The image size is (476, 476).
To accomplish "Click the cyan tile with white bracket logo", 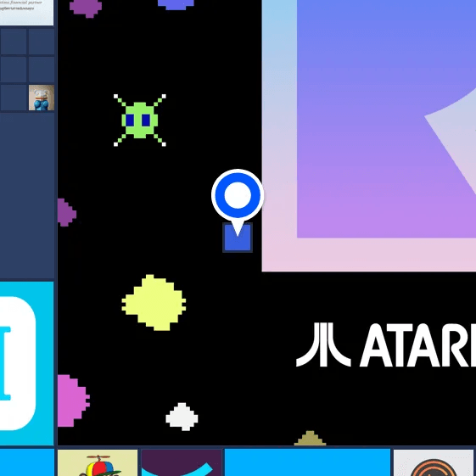I will click(x=26, y=363).
